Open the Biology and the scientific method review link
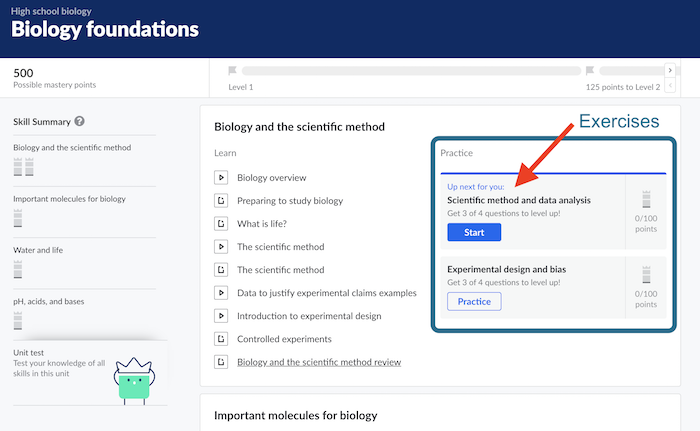The image size is (700, 431). tap(319, 362)
